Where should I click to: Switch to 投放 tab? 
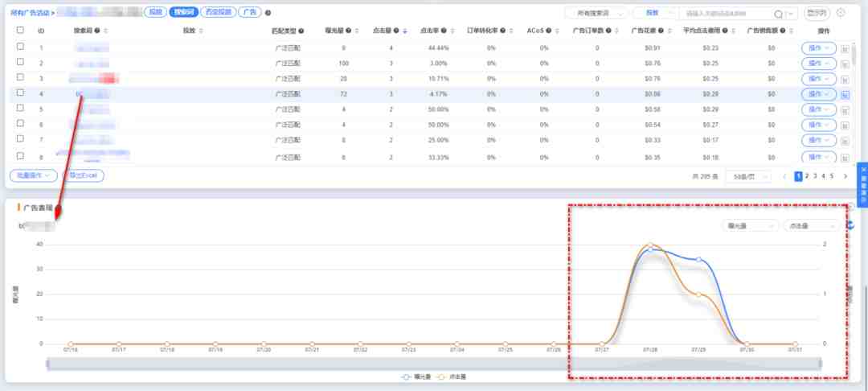(x=155, y=12)
